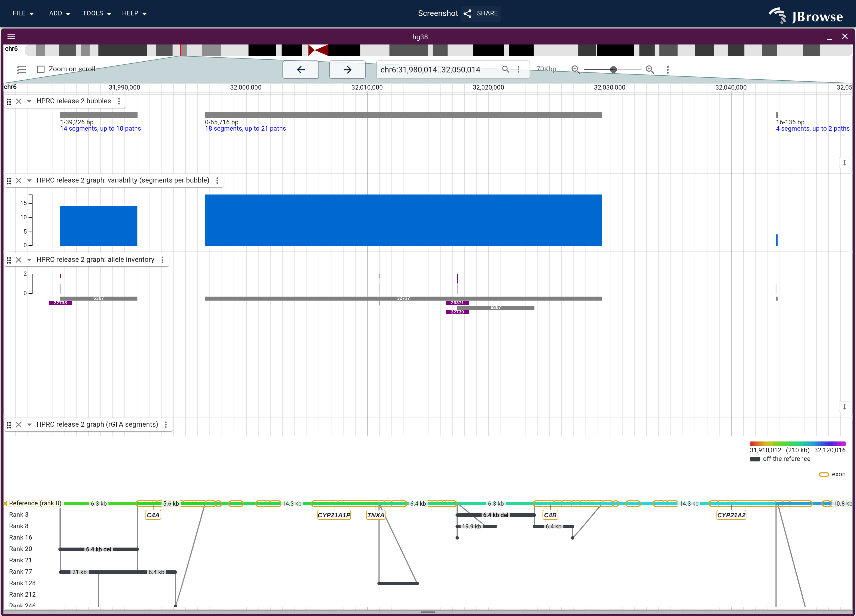This screenshot has height=616, width=856.
Task: Click the rainbow position color legend bar
Action: (x=798, y=444)
